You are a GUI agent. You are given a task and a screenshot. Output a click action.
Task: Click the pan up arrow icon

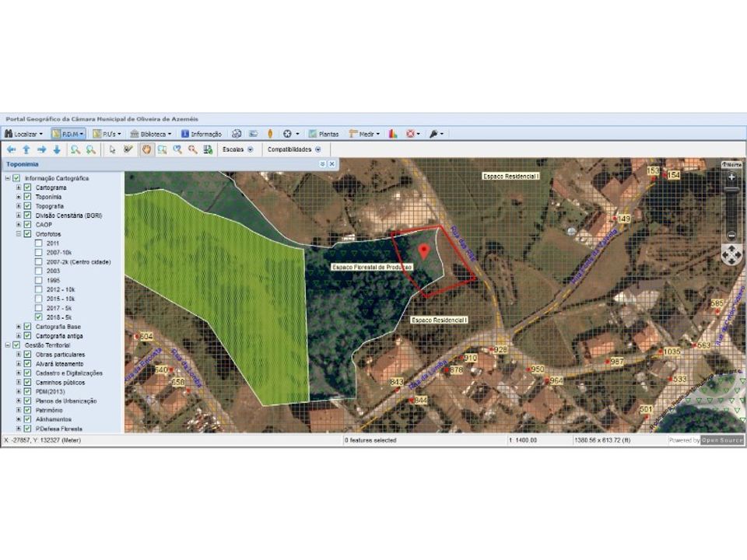point(26,149)
